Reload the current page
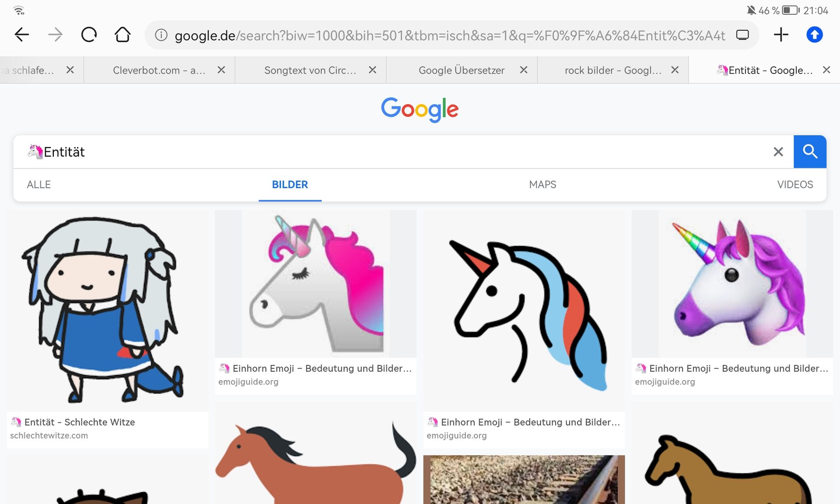Screen dimensions: 840x504 tap(89, 35)
